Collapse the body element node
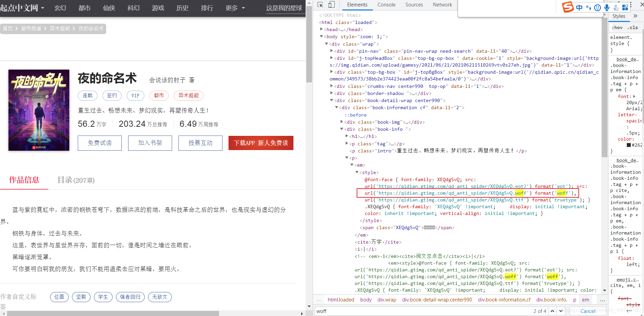 coord(321,37)
